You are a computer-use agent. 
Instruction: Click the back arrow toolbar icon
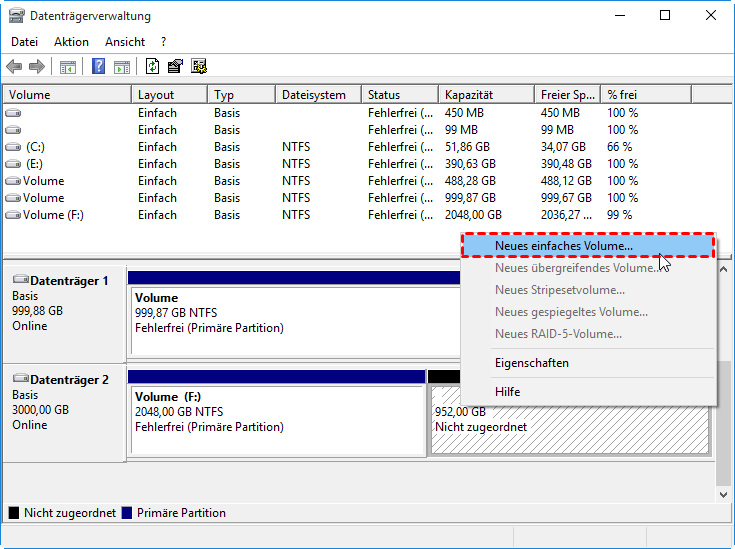coord(14,67)
